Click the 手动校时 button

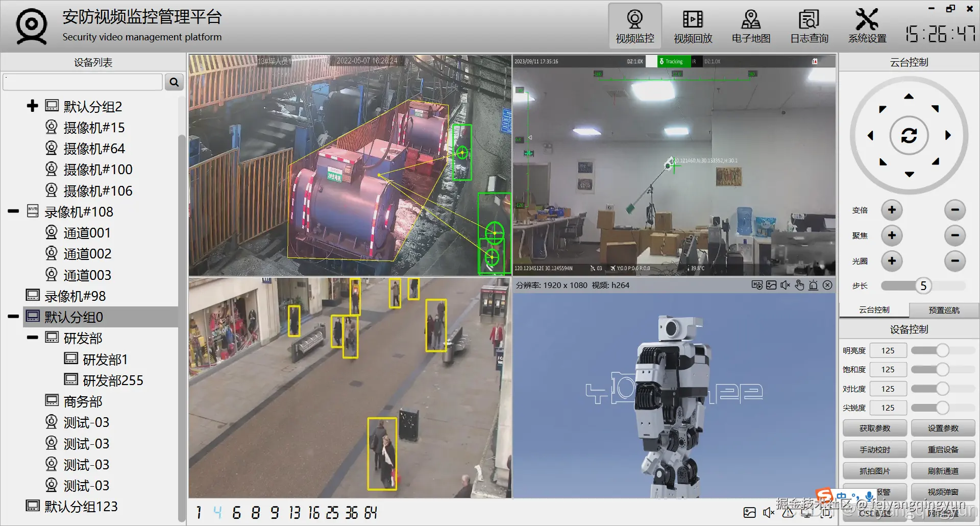pyautogui.click(x=875, y=449)
